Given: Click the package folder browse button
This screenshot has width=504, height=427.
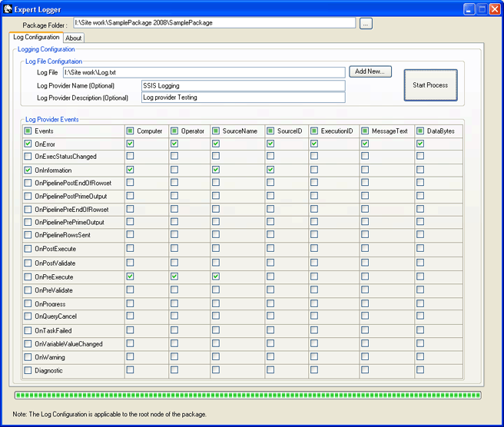Looking at the screenshot, I should pyautogui.click(x=366, y=24).
